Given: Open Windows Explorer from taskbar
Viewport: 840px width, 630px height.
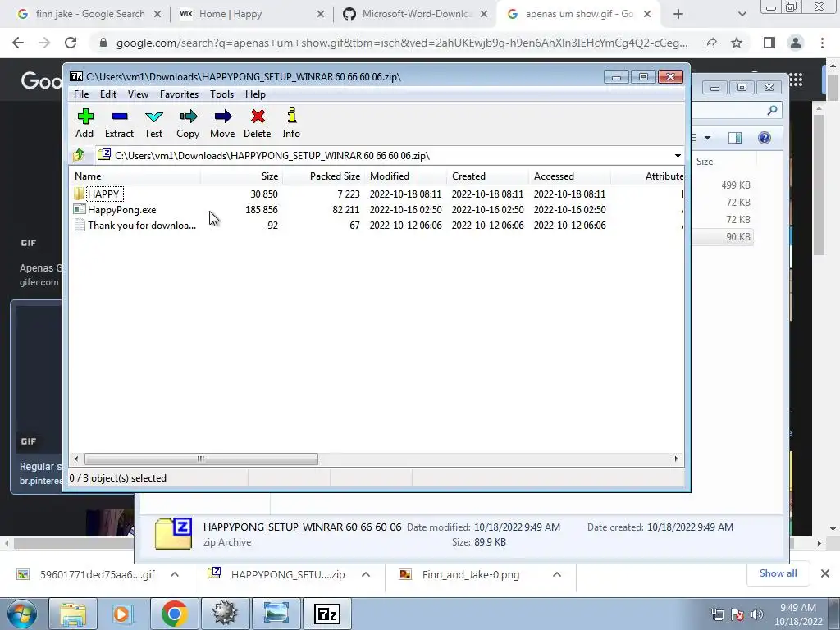Looking at the screenshot, I should (x=72, y=614).
